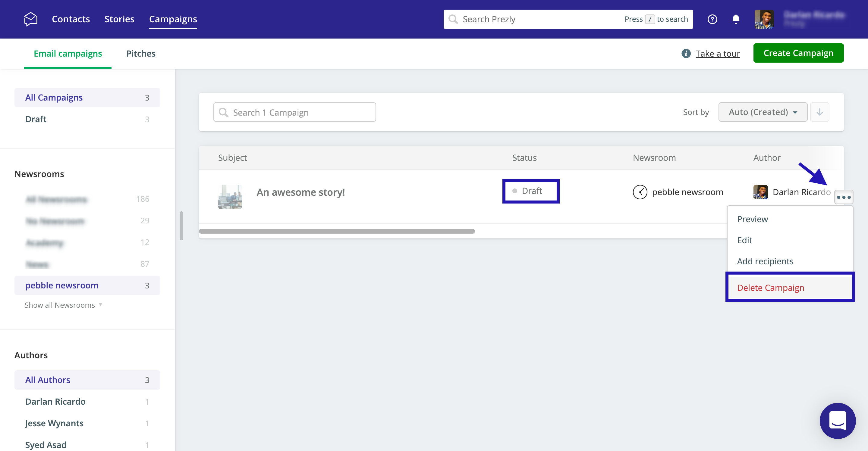Filter by author Darlan Ricardo in the sidebar
868x451 pixels.
coord(87,402)
